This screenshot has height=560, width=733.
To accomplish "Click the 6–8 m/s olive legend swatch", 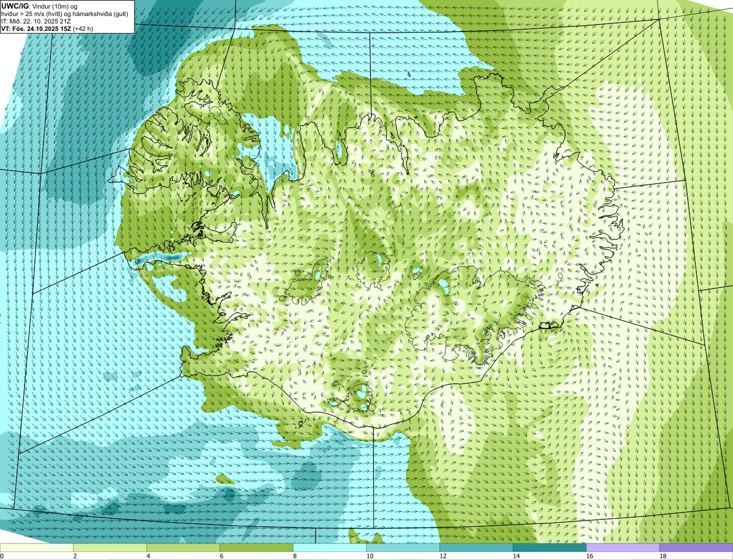I will (257, 547).
